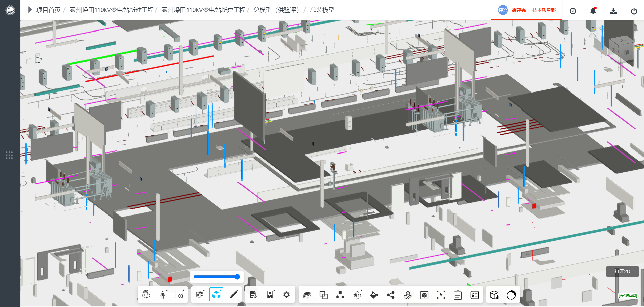The image size is (644, 307).
Task: Toggle the checklist panel icon
Action: [474, 295]
